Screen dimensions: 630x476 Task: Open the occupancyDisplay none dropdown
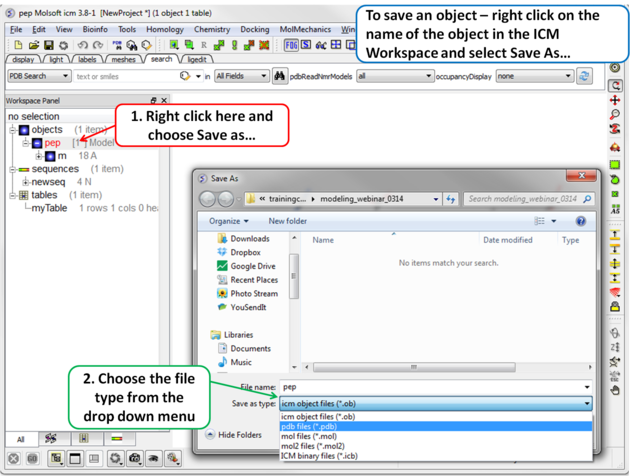click(533, 76)
